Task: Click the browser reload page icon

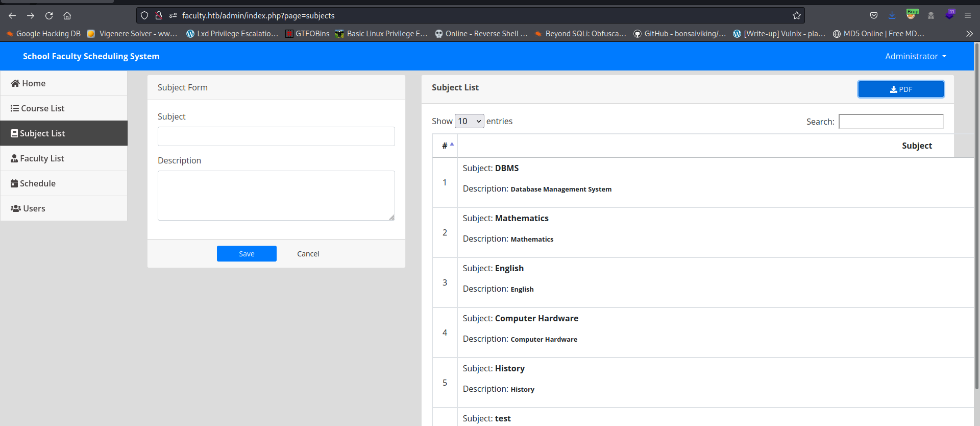Action: (x=49, y=16)
